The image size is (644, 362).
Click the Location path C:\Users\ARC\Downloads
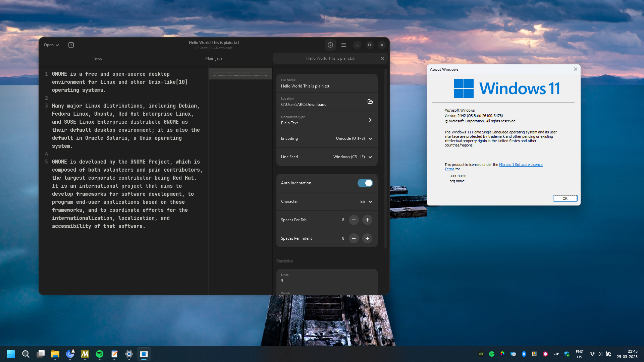pos(304,105)
